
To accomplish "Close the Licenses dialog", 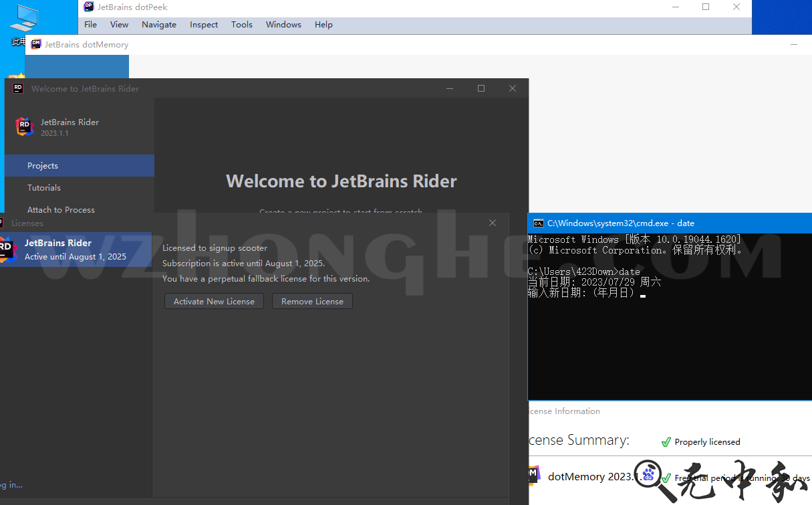I will (x=493, y=223).
